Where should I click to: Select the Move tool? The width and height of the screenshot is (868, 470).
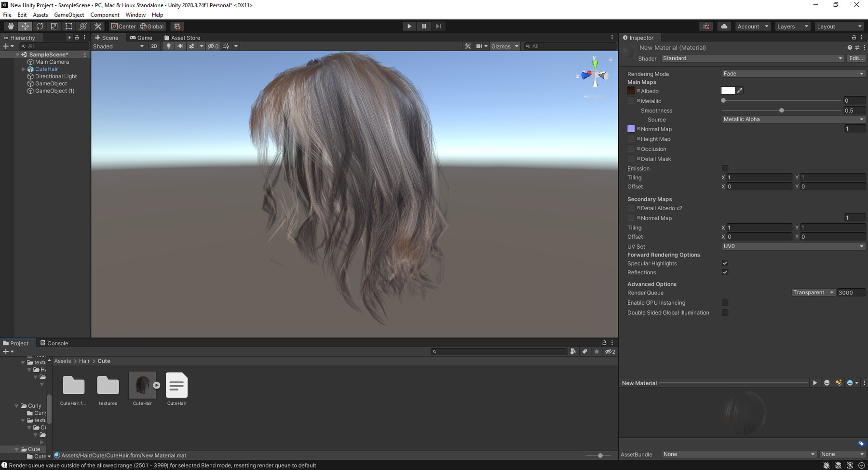tap(25, 27)
